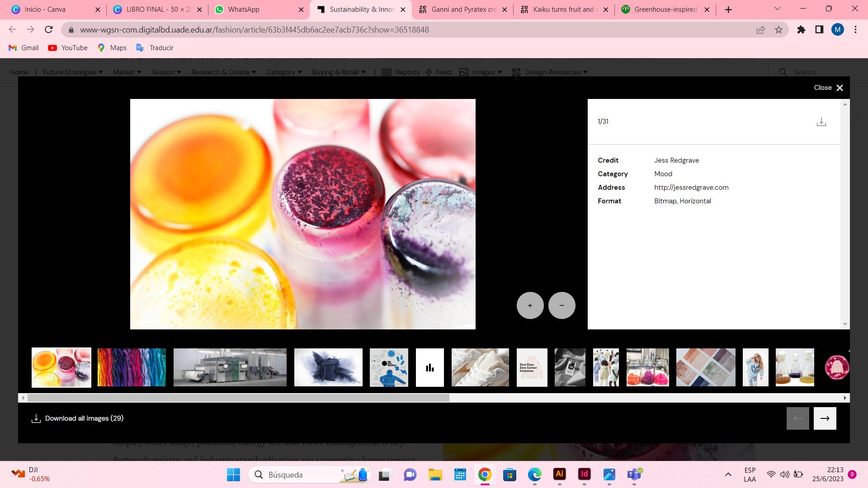
Task: Open the Design Resources dropdown
Action: click(556, 72)
